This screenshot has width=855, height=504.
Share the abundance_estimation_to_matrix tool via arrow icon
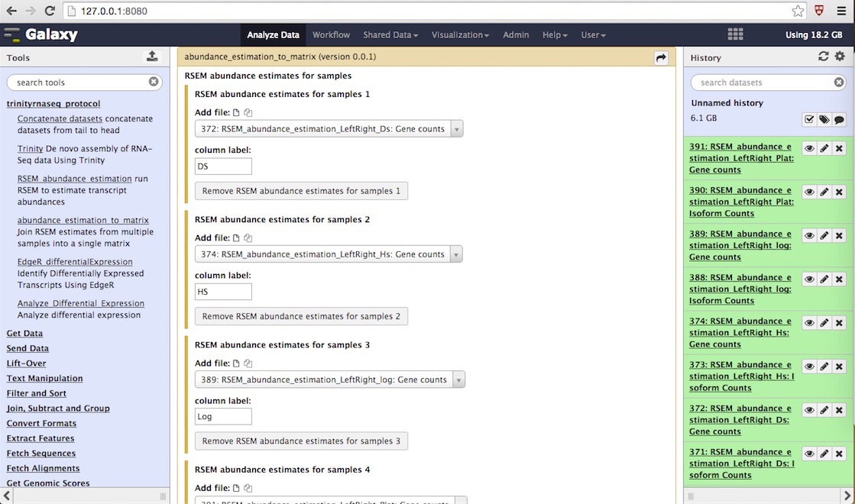[x=661, y=57]
